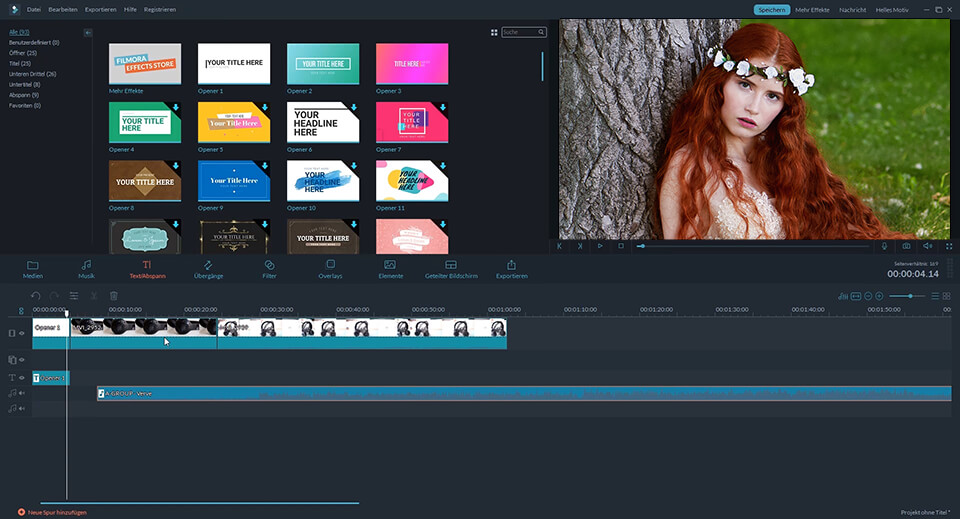Open the Hilfe menu

[x=130, y=9]
